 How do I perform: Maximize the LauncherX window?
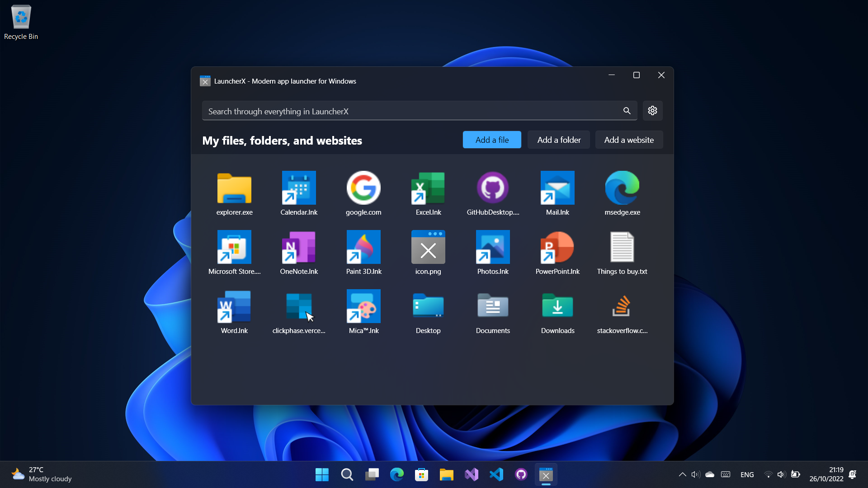click(x=637, y=75)
